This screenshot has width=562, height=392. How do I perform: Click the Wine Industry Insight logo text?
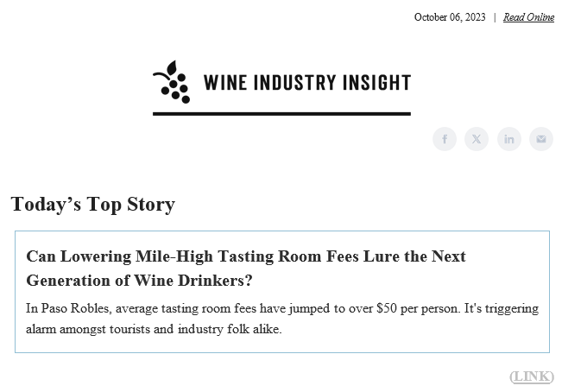pos(306,83)
